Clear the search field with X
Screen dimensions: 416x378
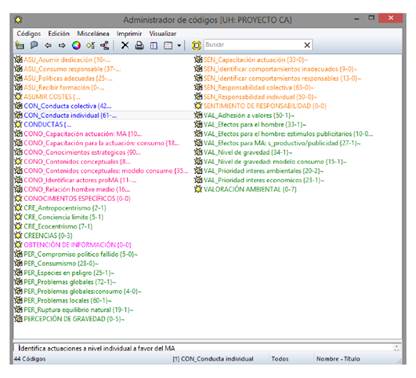pyautogui.click(x=307, y=45)
